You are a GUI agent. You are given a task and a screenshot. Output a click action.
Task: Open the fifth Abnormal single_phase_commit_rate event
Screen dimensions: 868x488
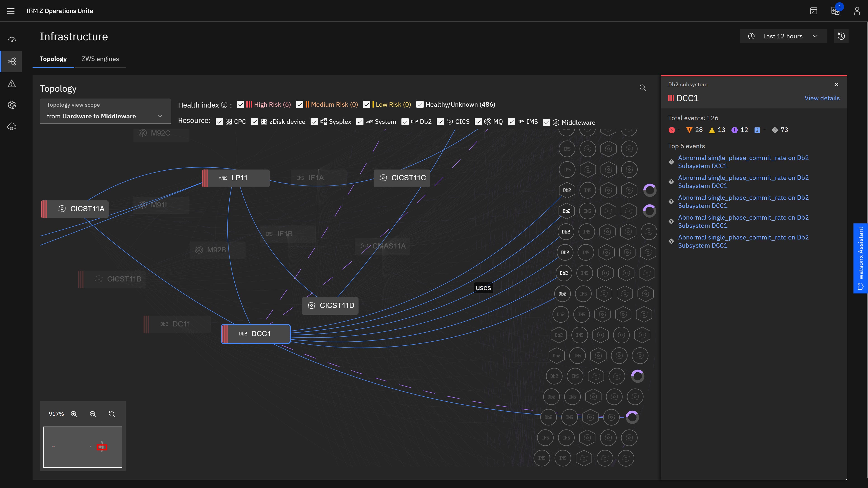pyautogui.click(x=743, y=241)
